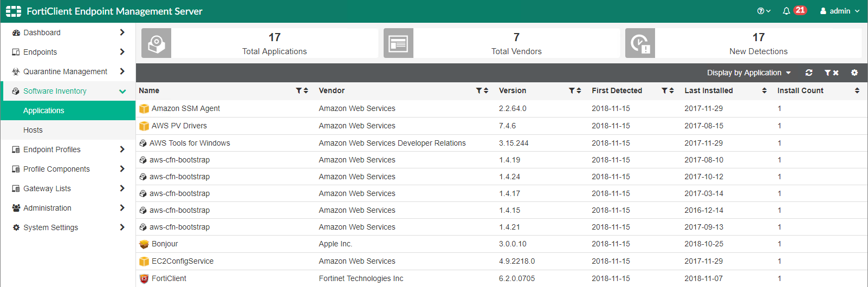Click the Total Vendors tile icon
The image size is (868, 287).
398,43
